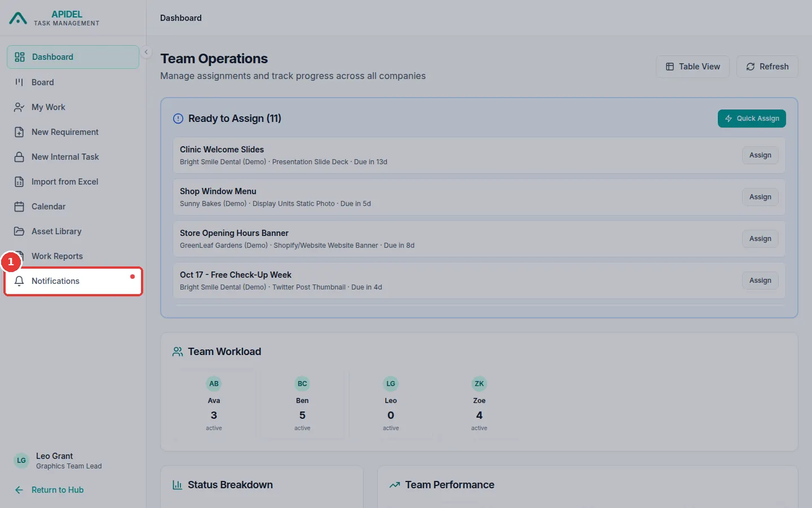Image resolution: width=812 pixels, height=508 pixels.
Task: Click the Status Breakdown chart icon
Action: pos(177,485)
